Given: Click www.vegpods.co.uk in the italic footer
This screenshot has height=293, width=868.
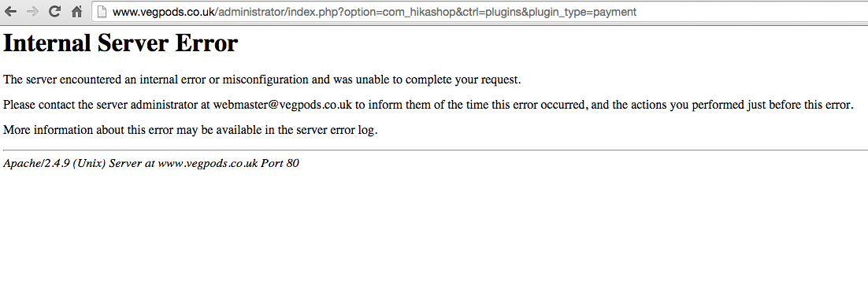Looking at the screenshot, I should pyautogui.click(x=208, y=163).
